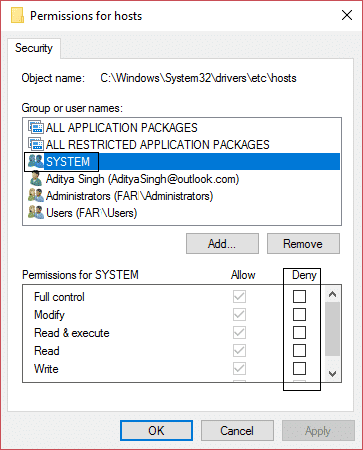Image resolution: width=363 pixels, height=450 pixels.
Task: Tick Deny box for Read & execute
Action: coord(299,332)
